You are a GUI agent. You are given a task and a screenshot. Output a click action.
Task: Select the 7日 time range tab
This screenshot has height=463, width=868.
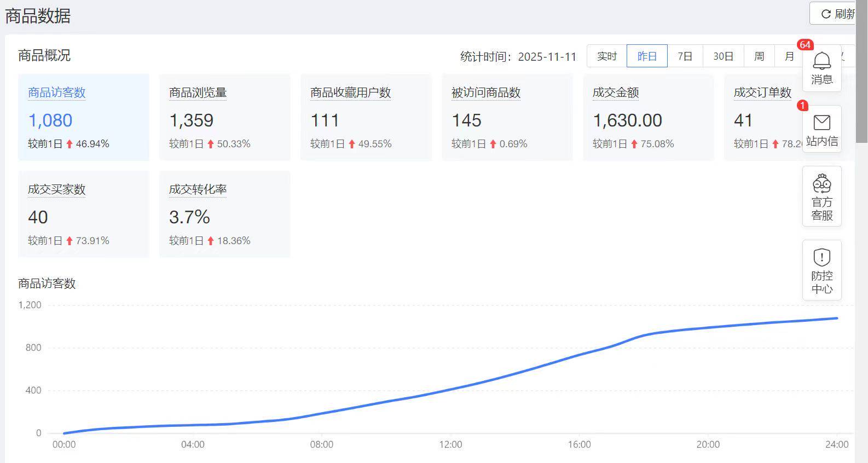point(685,56)
